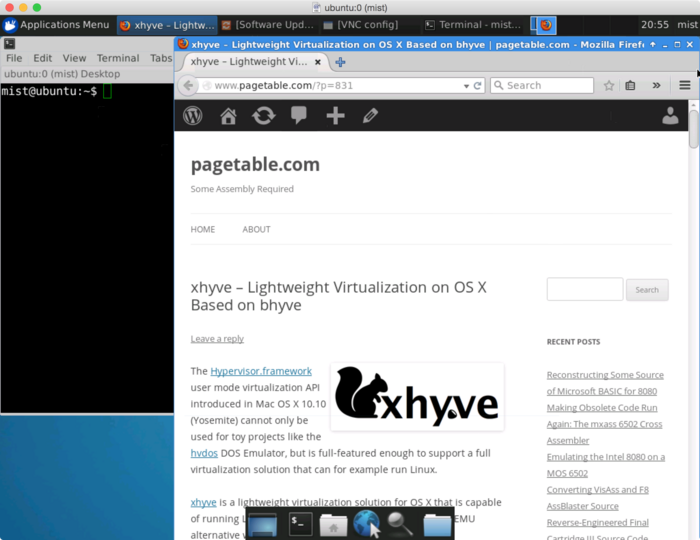The width and height of the screenshot is (700, 540).
Task: Open the blue folder icon in bottom dock
Action: [x=437, y=525]
